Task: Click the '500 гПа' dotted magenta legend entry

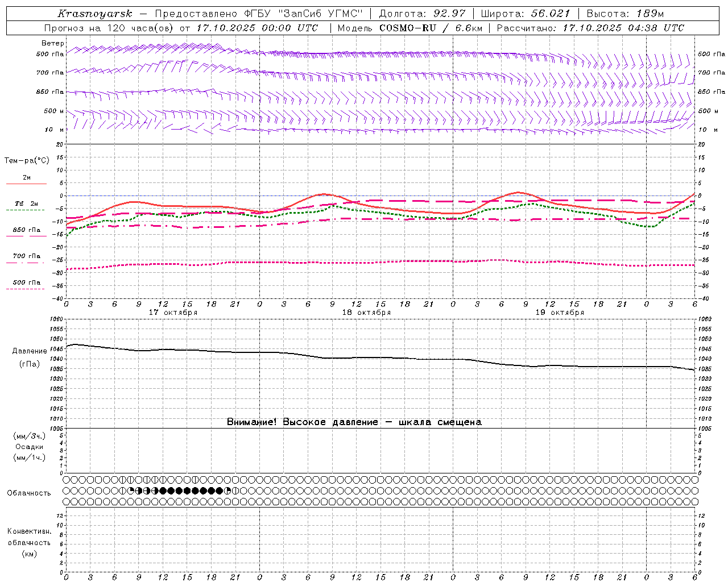Action: (26, 284)
